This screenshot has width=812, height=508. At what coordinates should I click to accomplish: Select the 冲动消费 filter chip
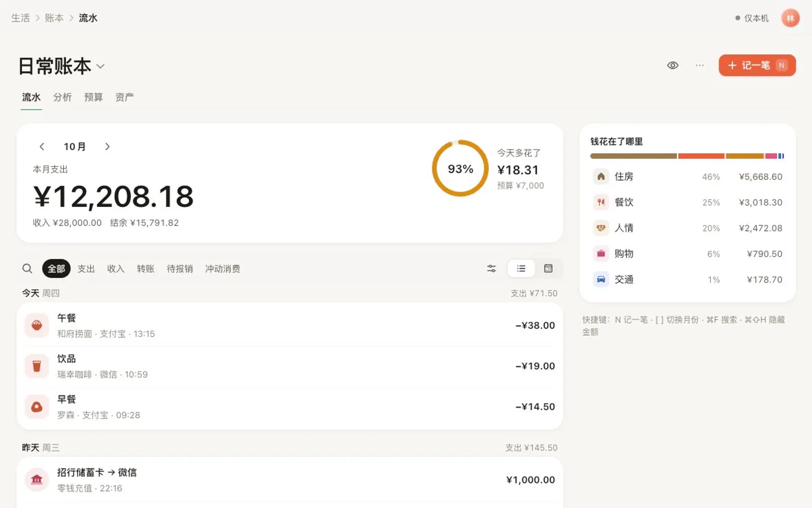pos(223,269)
